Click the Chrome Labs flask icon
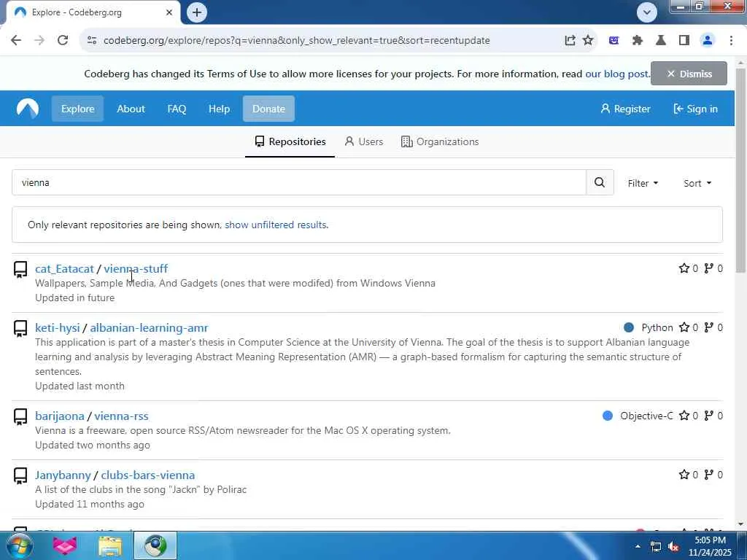 point(661,41)
